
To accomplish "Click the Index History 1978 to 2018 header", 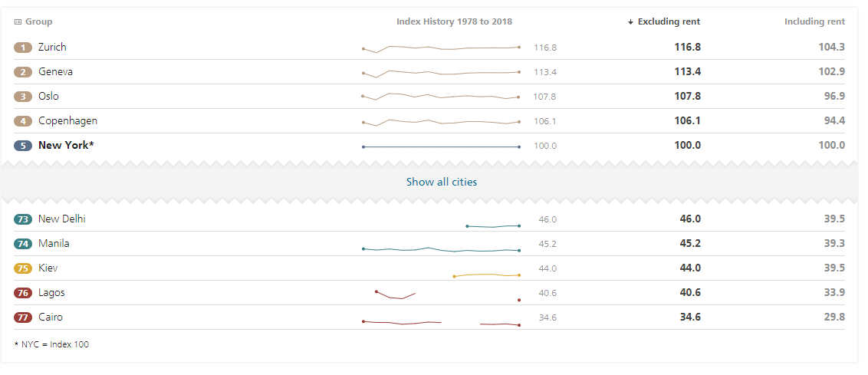I will 454,22.
